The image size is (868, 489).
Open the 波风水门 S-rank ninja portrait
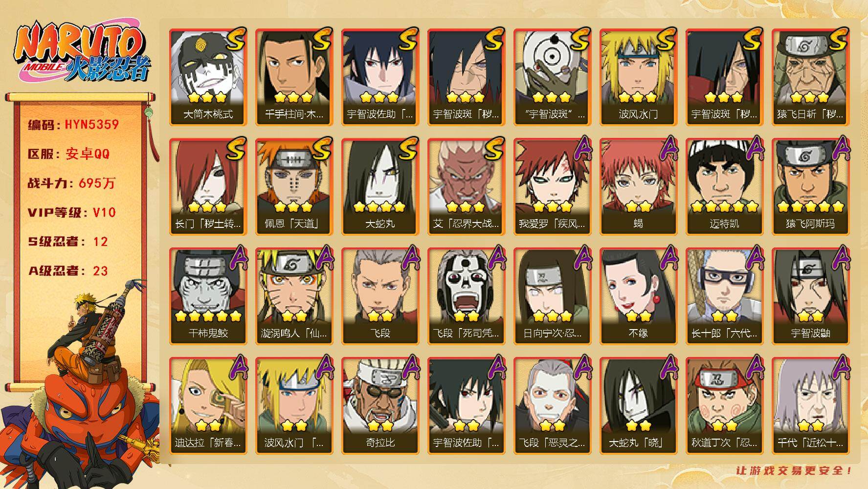coord(639,77)
